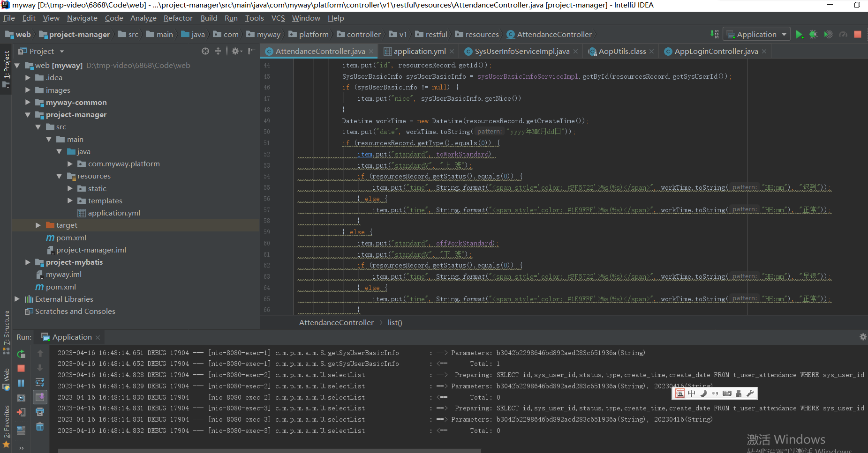This screenshot has width=868, height=453.
Task: Click the horizontal scrollbar of the Run console
Action: coord(270,451)
